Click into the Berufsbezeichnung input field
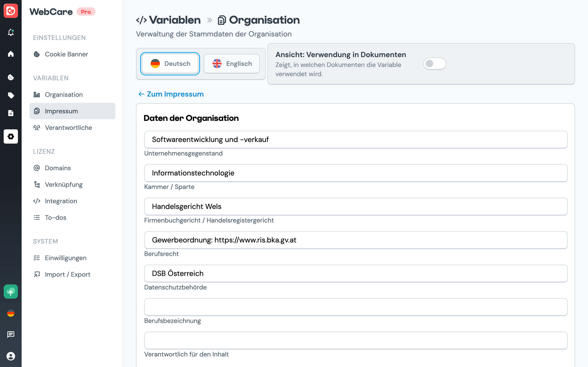Screen dimensions: 588x367 coord(356,307)
